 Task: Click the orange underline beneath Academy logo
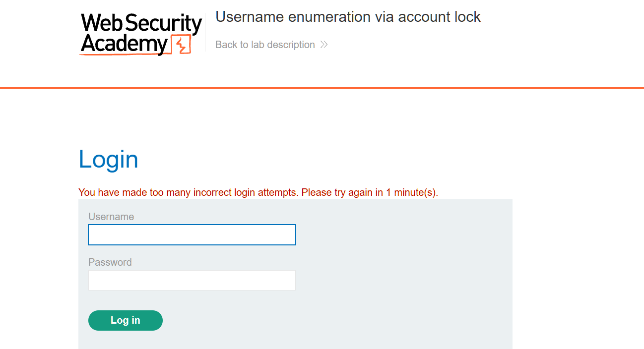tap(124, 55)
